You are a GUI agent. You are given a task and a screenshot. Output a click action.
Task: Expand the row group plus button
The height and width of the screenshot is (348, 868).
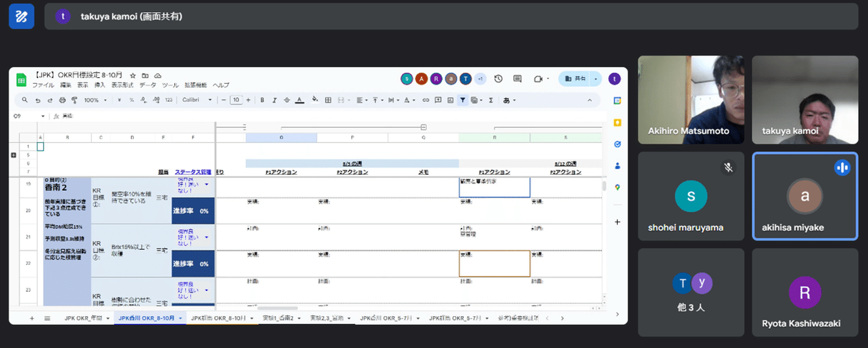coord(14,155)
